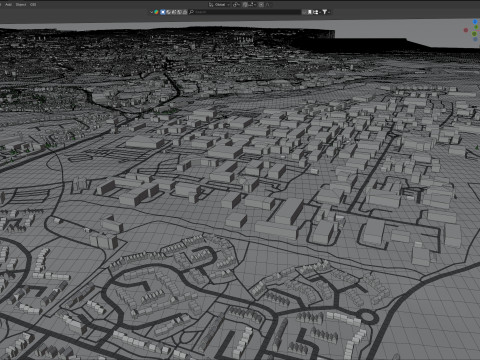Toggle proportional editing
Viewport: 480px width, 360px height.
point(261,5)
